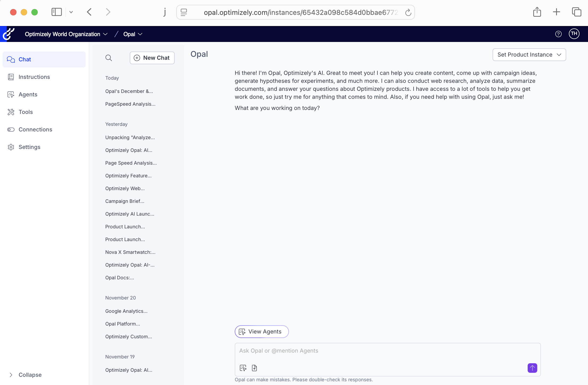Screen dimensions: 588x385
Task: Expand the Set Product Instance dropdown
Action: click(x=529, y=55)
